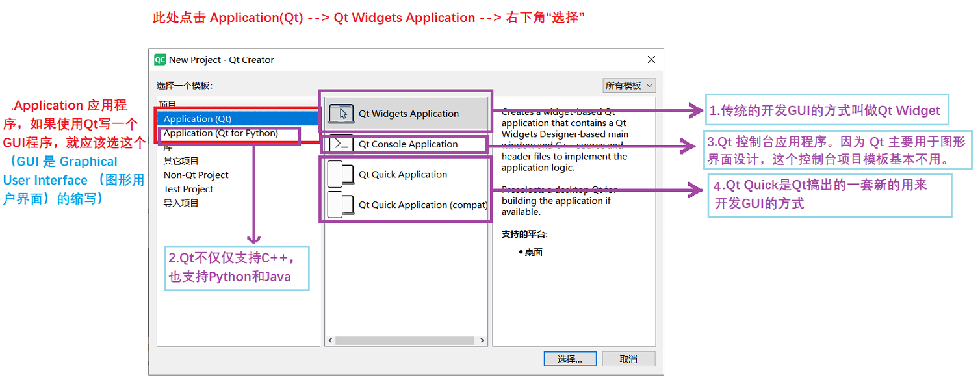Viewport: 980px width, 382px height.
Task: Click template list scrollbar left arrow
Action: 330,340
